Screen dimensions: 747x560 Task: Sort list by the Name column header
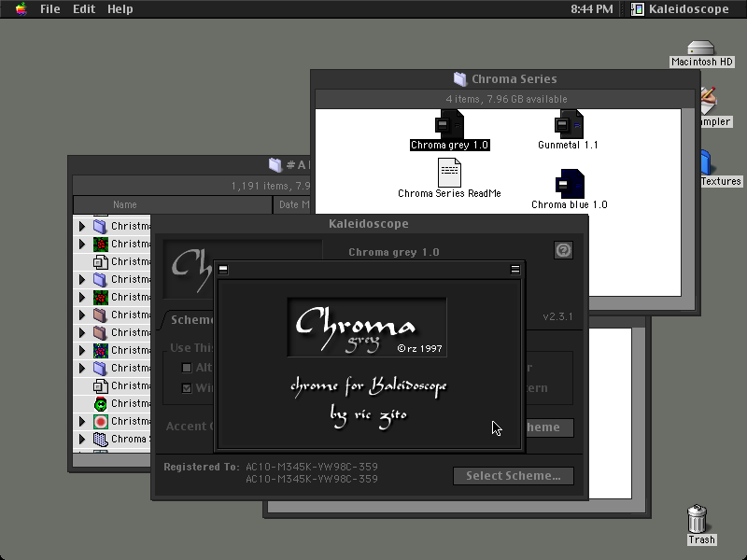coord(173,204)
